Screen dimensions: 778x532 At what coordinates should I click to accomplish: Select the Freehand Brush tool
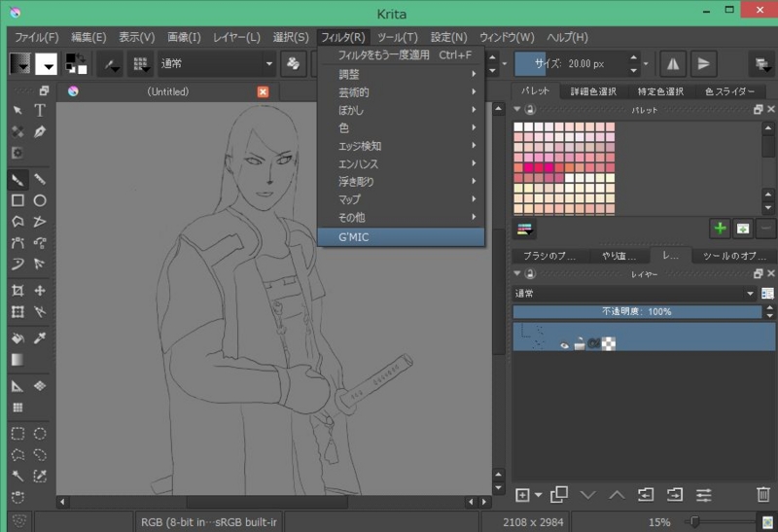pos(18,180)
